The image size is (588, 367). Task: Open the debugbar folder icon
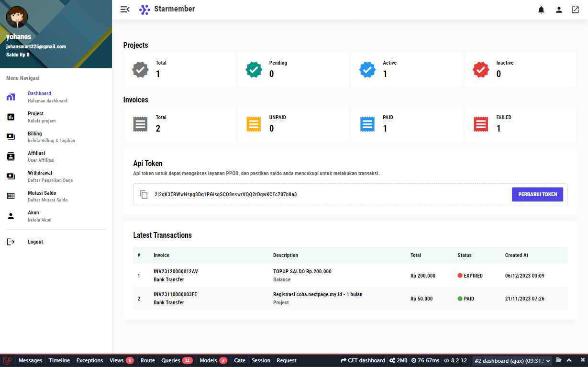coord(558,360)
